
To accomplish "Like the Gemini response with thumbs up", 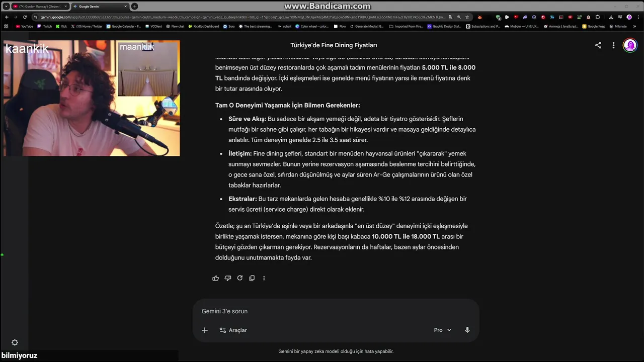I will point(216,278).
